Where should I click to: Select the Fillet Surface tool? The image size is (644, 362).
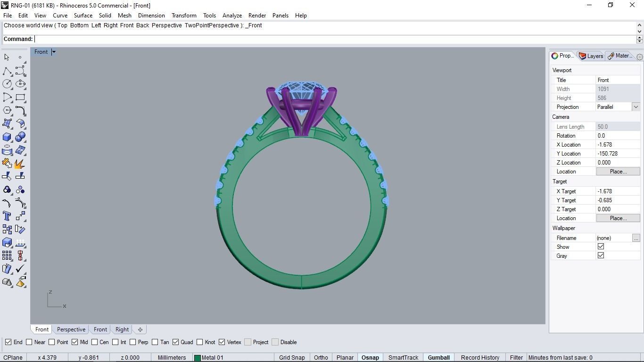click(x=20, y=123)
